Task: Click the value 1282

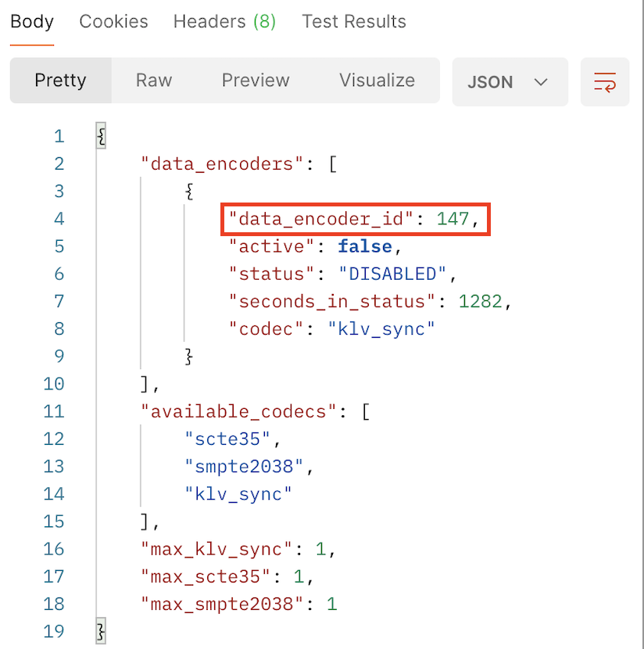Action: (480, 302)
